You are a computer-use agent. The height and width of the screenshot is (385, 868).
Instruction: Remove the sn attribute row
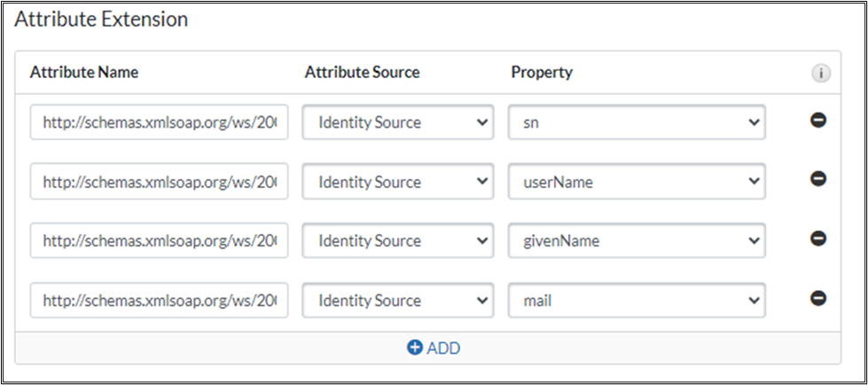point(818,120)
